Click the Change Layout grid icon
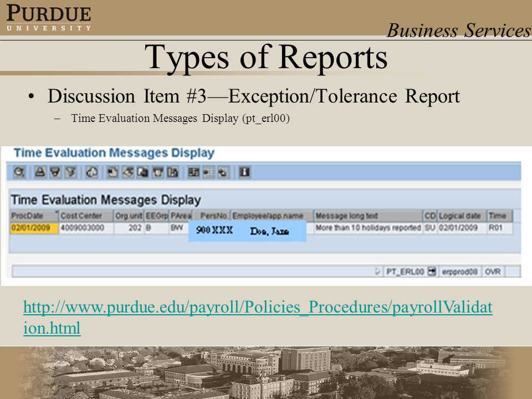The height and width of the screenshot is (399, 532). 194,172
